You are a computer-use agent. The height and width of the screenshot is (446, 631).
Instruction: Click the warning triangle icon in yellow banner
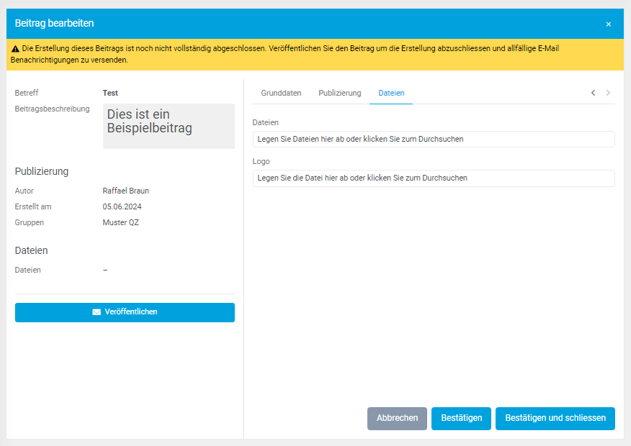[x=15, y=49]
